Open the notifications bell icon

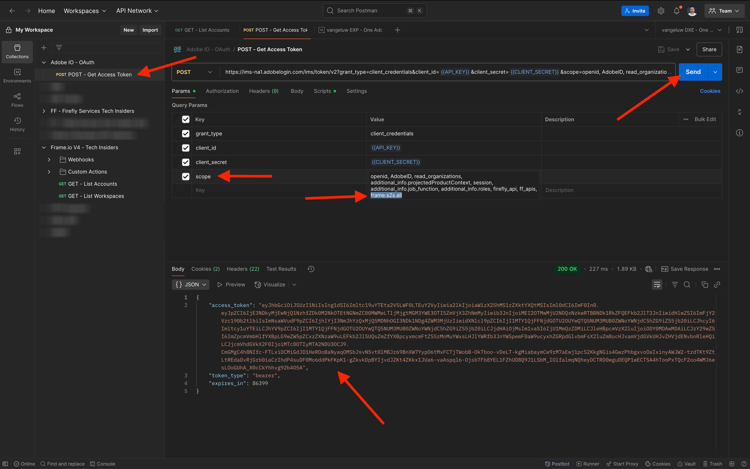pyautogui.click(x=676, y=11)
